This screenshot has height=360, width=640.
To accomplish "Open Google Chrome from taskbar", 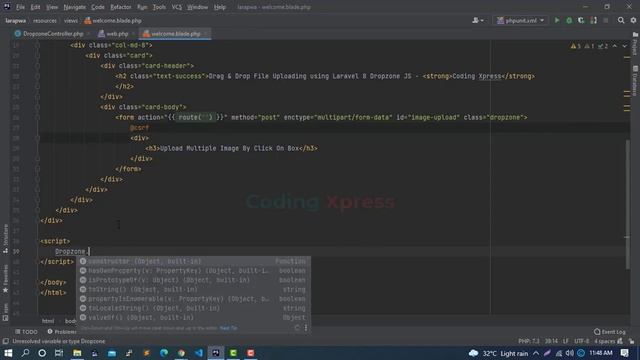I will [181, 353].
